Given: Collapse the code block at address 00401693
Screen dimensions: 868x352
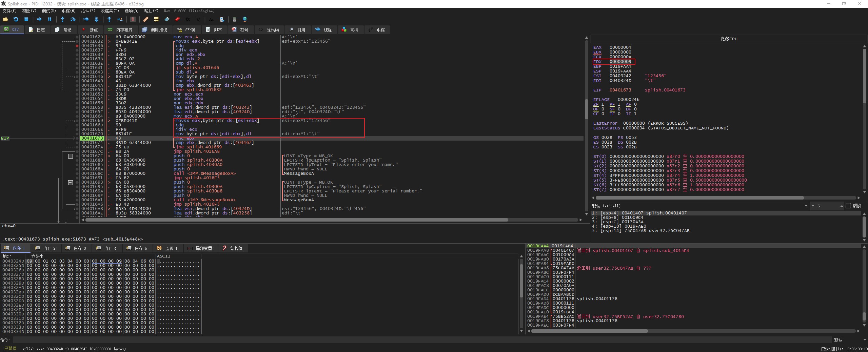Looking at the screenshot, I should (x=71, y=183).
